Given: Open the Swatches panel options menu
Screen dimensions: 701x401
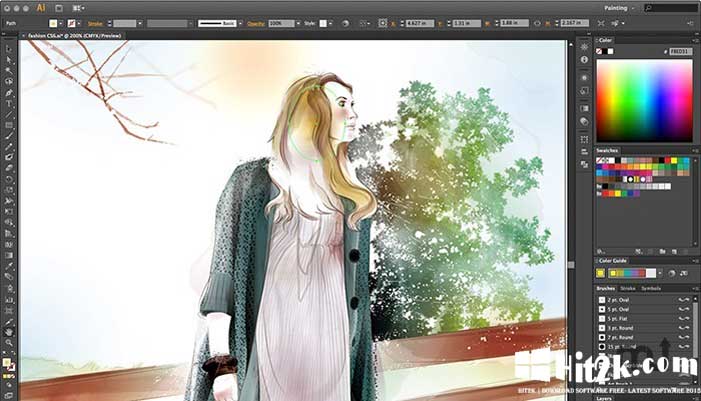Looking at the screenshot, I should [x=695, y=150].
